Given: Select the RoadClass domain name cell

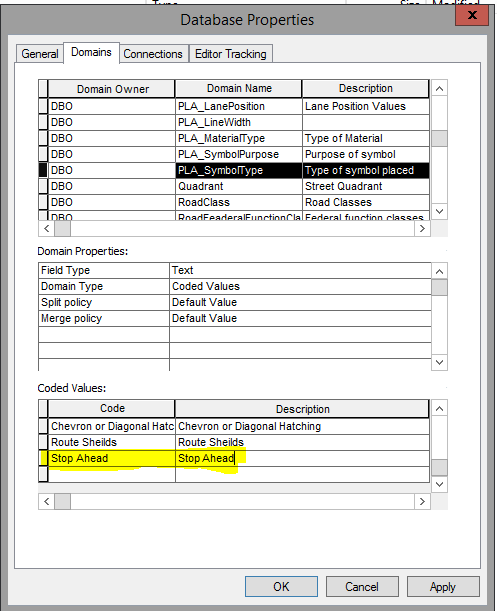Looking at the screenshot, I should [x=239, y=202].
